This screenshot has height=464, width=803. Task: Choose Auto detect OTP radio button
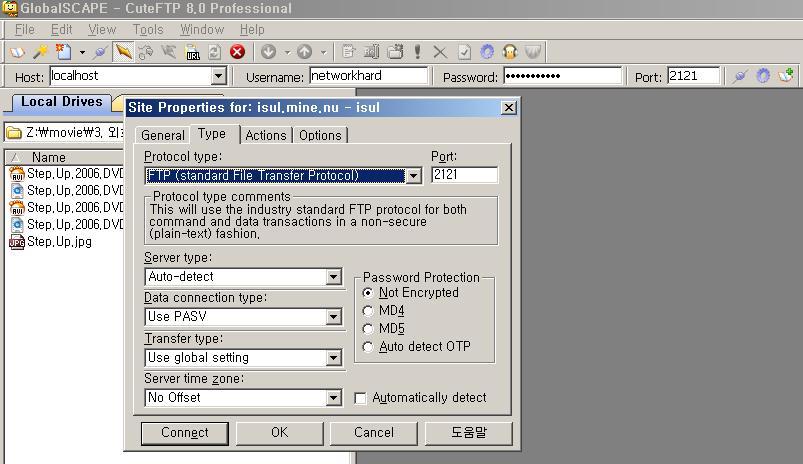[368, 347]
